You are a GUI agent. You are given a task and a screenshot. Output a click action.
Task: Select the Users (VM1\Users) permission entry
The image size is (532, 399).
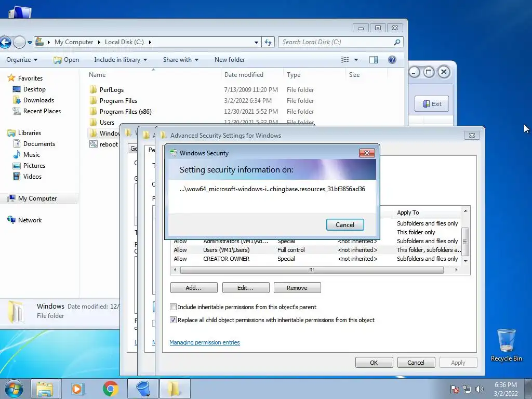[x=315, y=250]
